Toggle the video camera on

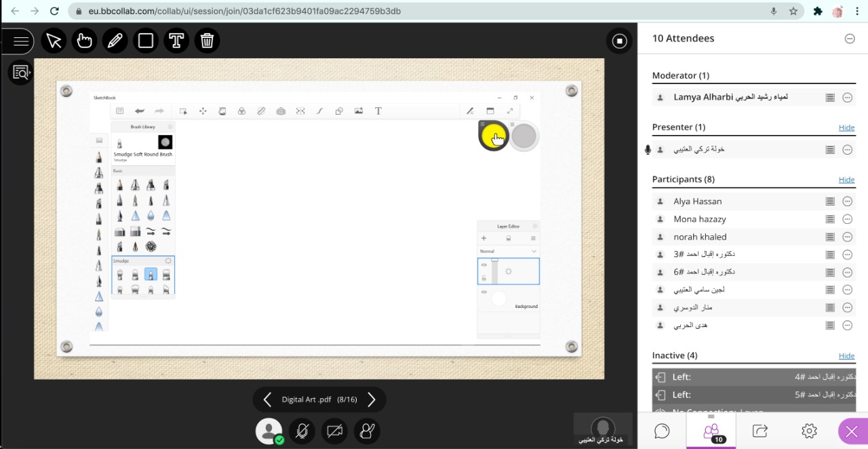coord(334,431)
